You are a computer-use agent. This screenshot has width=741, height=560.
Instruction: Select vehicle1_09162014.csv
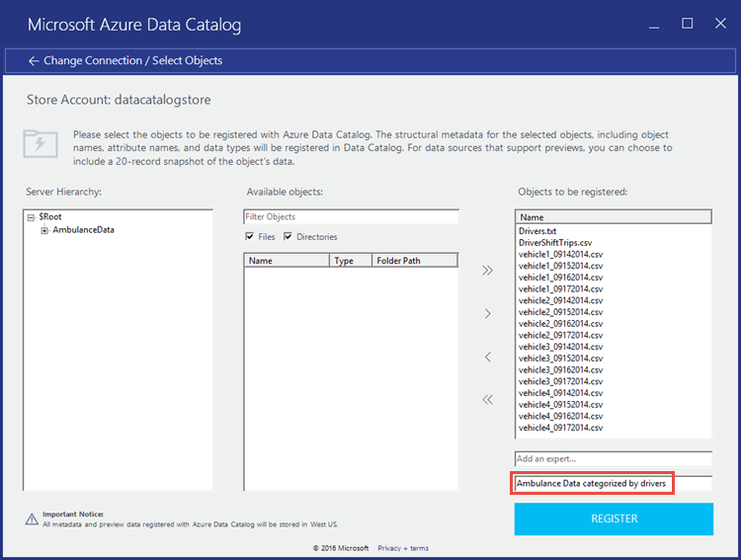560,278
